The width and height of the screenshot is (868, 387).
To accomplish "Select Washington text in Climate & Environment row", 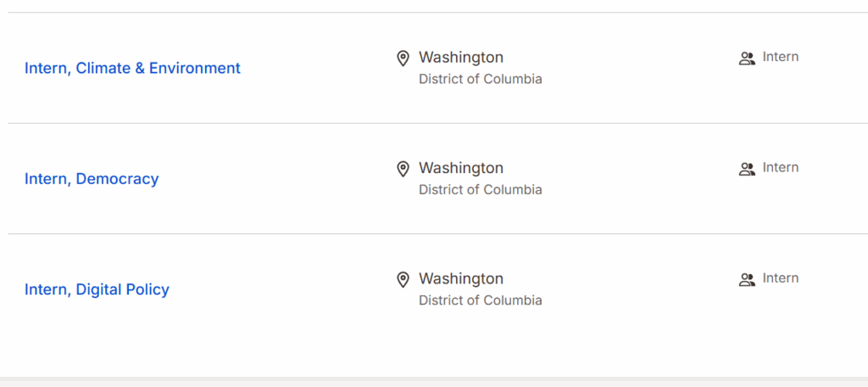I will pos(461,58).
